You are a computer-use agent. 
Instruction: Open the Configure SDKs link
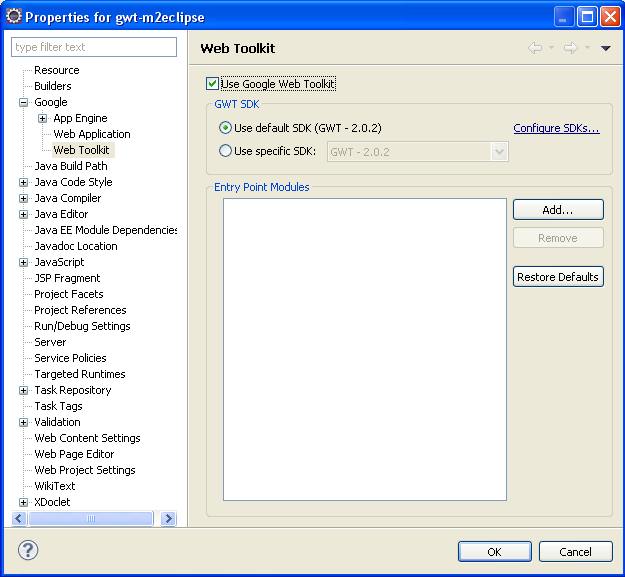pos(556,128)
